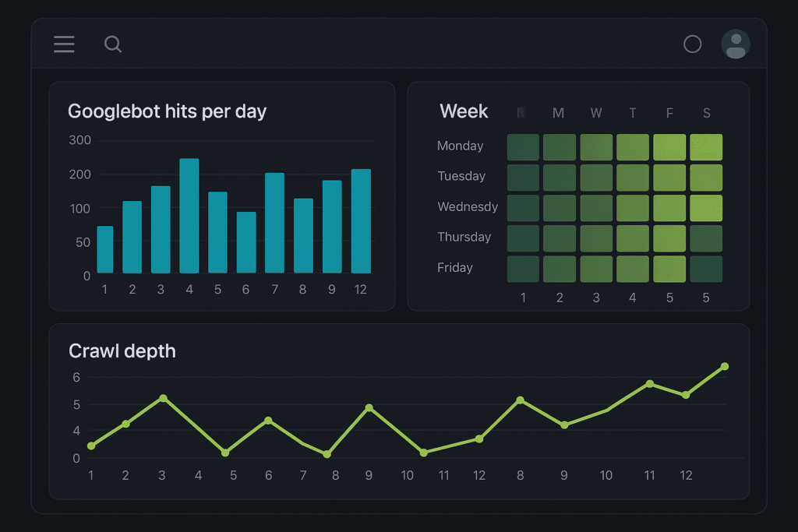
Task: Click the brightest Monday heatmap cell
Action: 706,147
